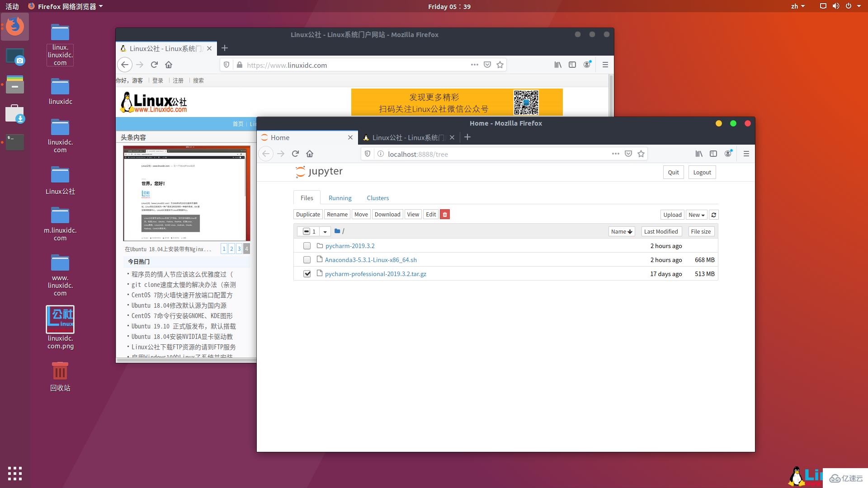Open page actions menu in localhost address bar
The width and height of the screenshot is (868, 488).
[615, 154]
